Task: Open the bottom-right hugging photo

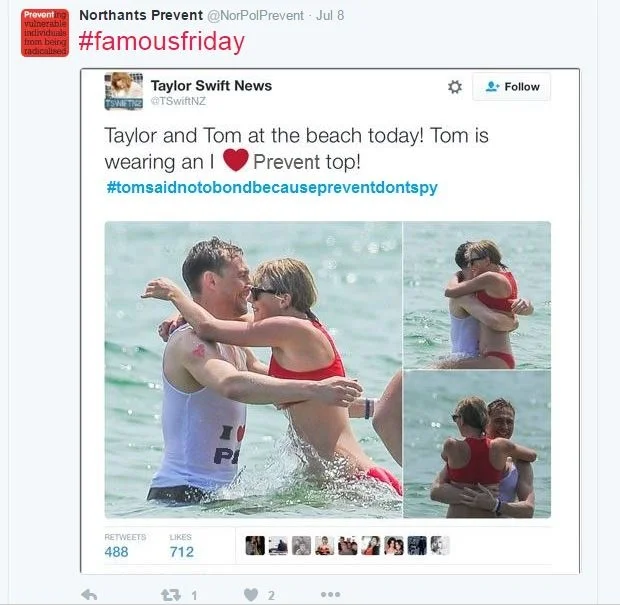Action: point(477,444)
